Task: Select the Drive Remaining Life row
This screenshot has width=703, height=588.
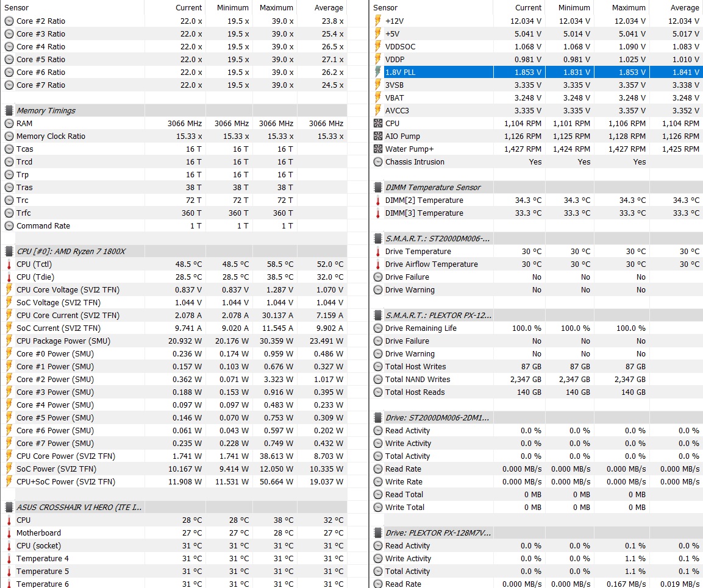Action: [537, 328]
